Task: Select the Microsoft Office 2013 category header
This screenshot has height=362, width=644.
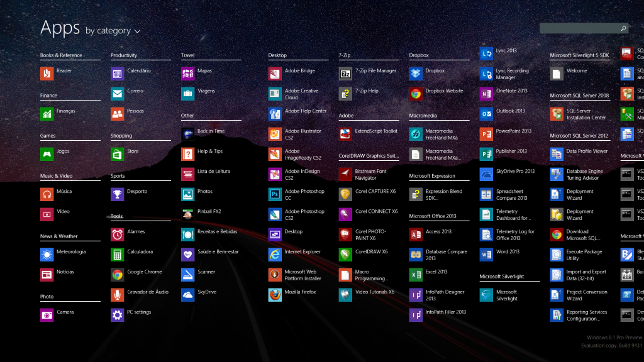Action: coord(433,216)
